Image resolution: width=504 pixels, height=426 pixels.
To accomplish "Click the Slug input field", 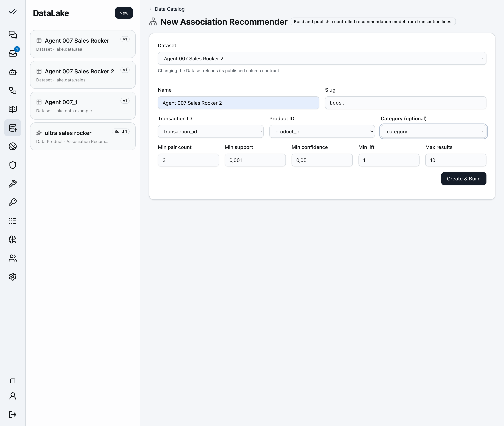I will 405,103.
